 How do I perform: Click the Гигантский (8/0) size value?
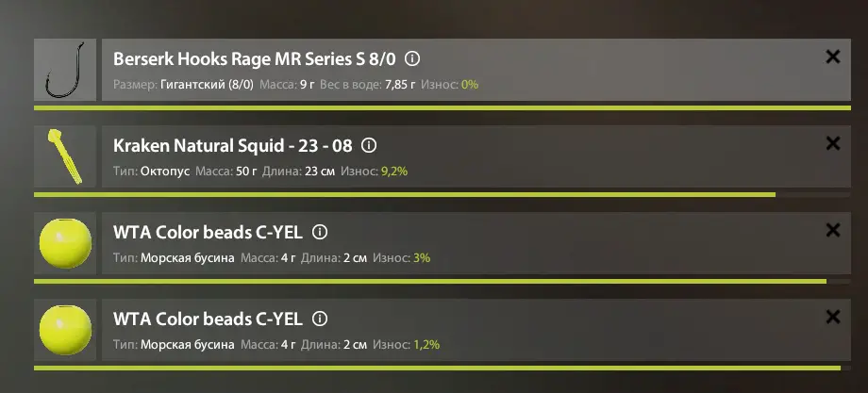pyautogui.click(x=207, y=85)
